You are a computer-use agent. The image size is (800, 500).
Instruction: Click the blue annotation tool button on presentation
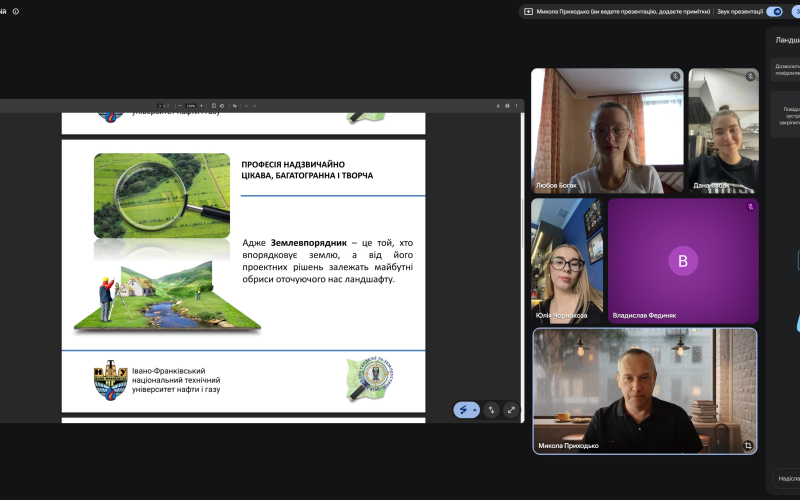point(463,410)
